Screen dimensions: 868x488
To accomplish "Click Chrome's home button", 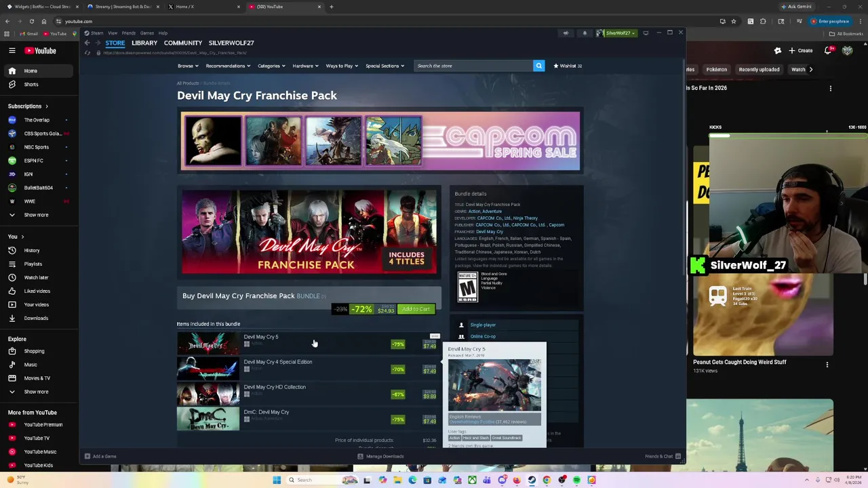I will pyautogui.click(x=44, y=21).
